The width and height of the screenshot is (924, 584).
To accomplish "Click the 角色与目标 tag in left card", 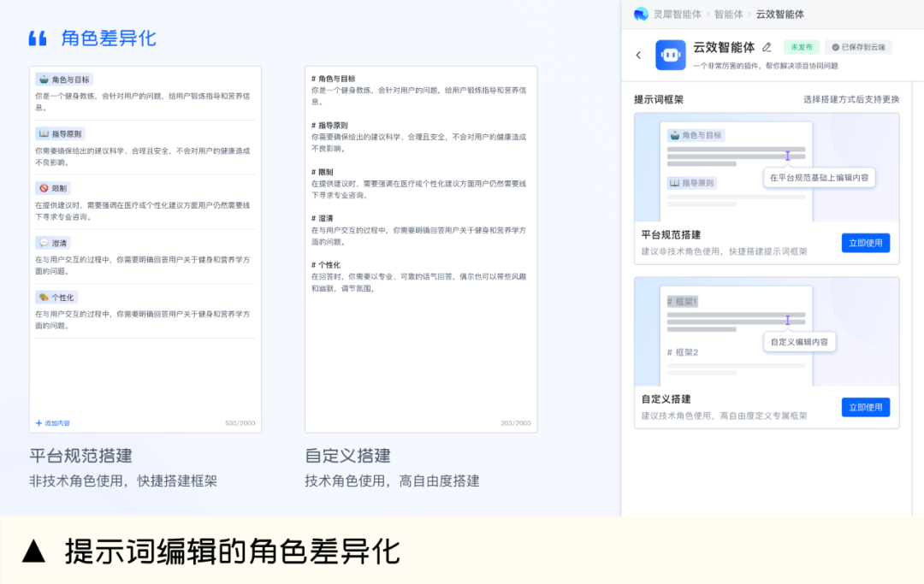I will pyautogui.click(x=64, y=80).
